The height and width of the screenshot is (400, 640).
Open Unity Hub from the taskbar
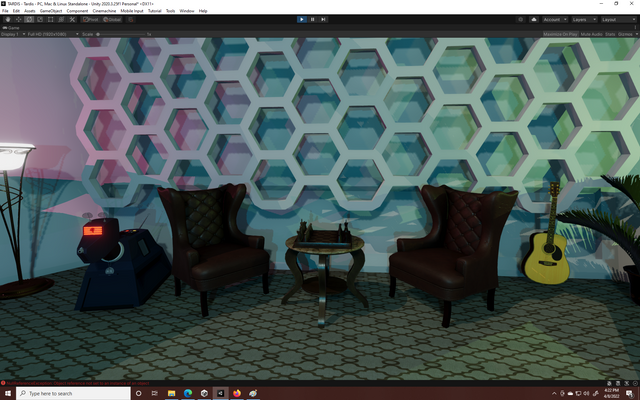point(204,393)
